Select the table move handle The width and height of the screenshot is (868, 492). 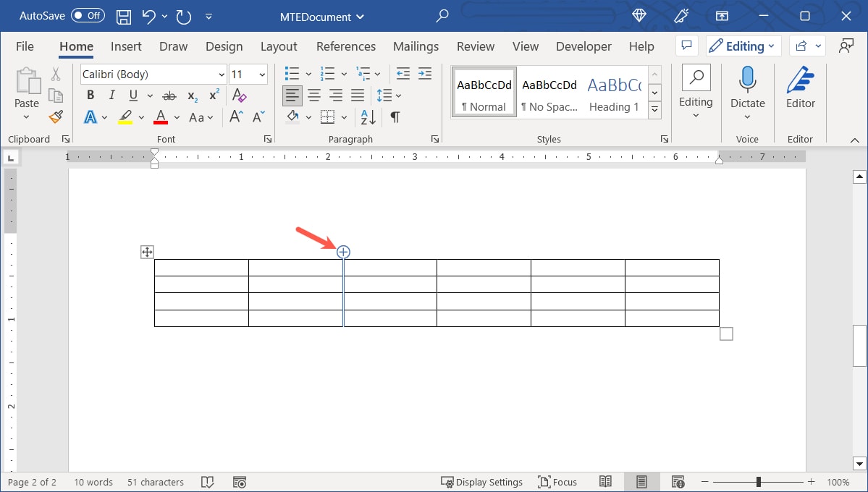pyautogui.click(x=146, y=252)
